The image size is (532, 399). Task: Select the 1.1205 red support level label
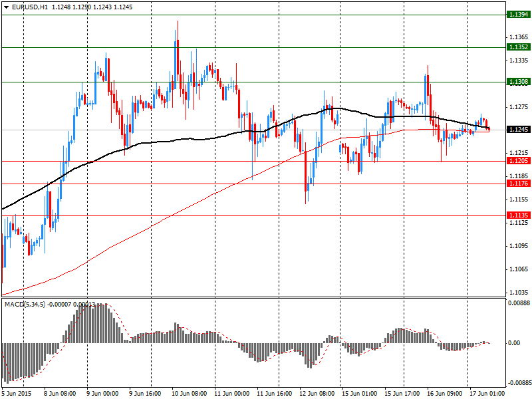[519, 161]
